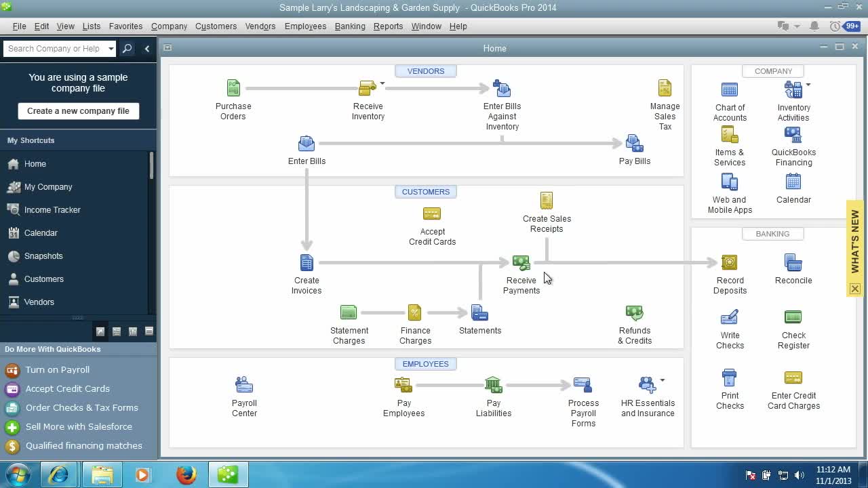Click Print Checks icon

coord(730,378)
